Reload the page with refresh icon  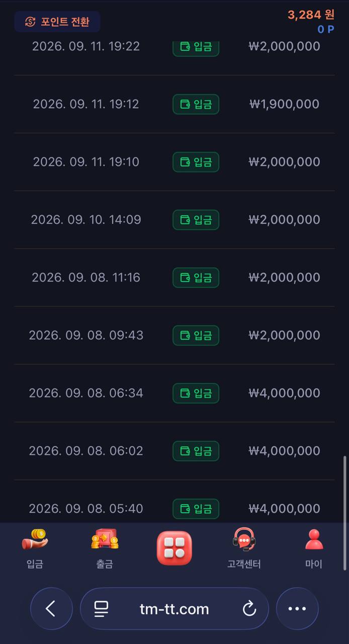[x=249, y=609]
